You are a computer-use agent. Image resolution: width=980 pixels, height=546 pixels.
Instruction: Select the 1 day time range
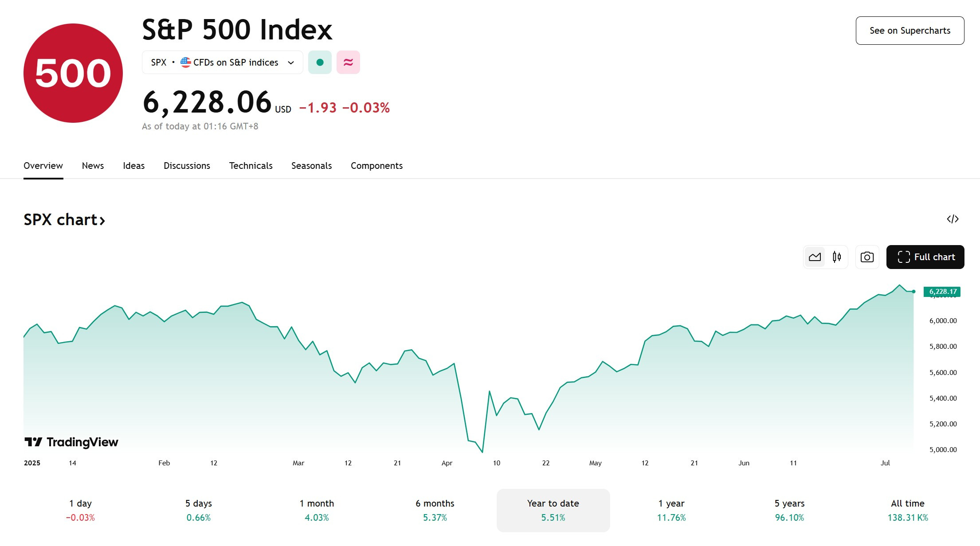(x=80, y=510)
